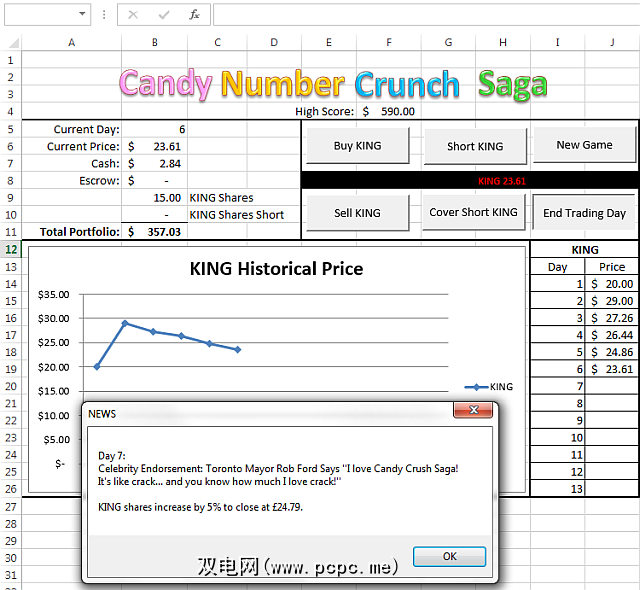Select column F header
Screen dimensions: 640x590
point(389,42)
